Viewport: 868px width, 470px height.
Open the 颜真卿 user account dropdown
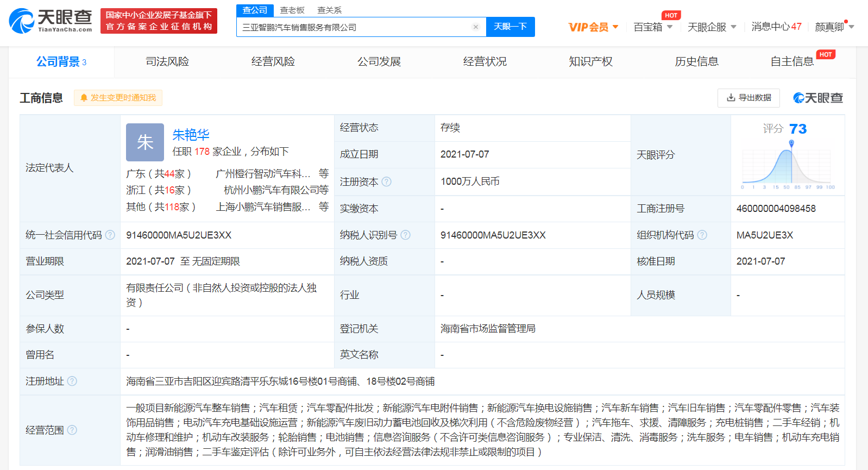point(834,27)
